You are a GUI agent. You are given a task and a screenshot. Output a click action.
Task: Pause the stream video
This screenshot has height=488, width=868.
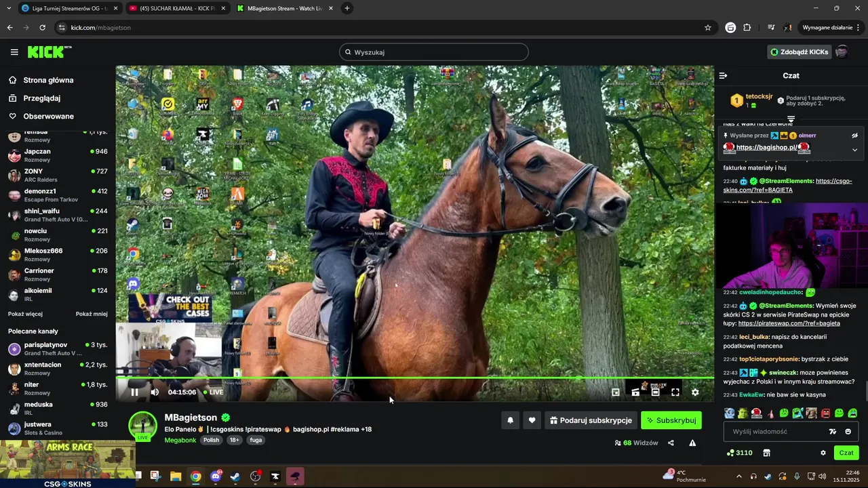[x=134, y=392]
